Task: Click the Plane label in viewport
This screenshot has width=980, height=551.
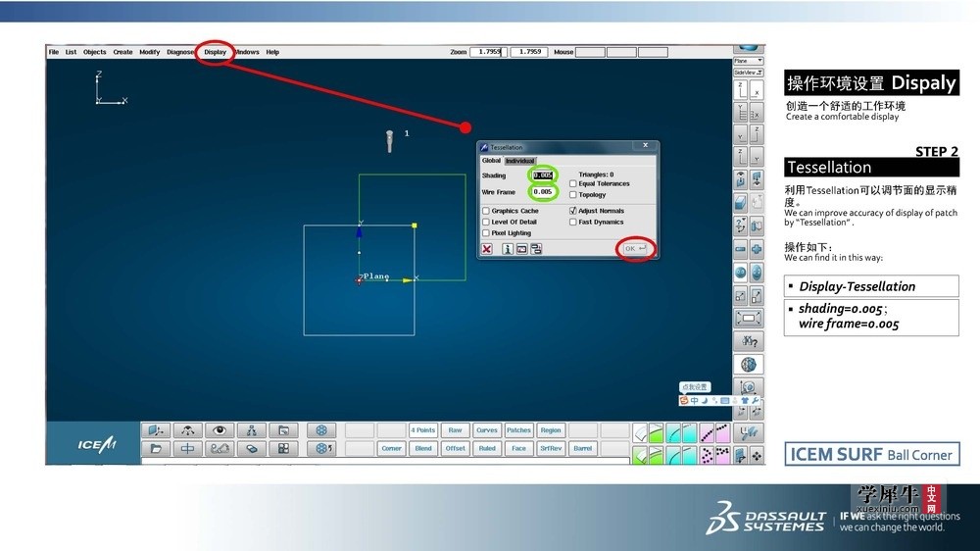Action: point(376,275)
